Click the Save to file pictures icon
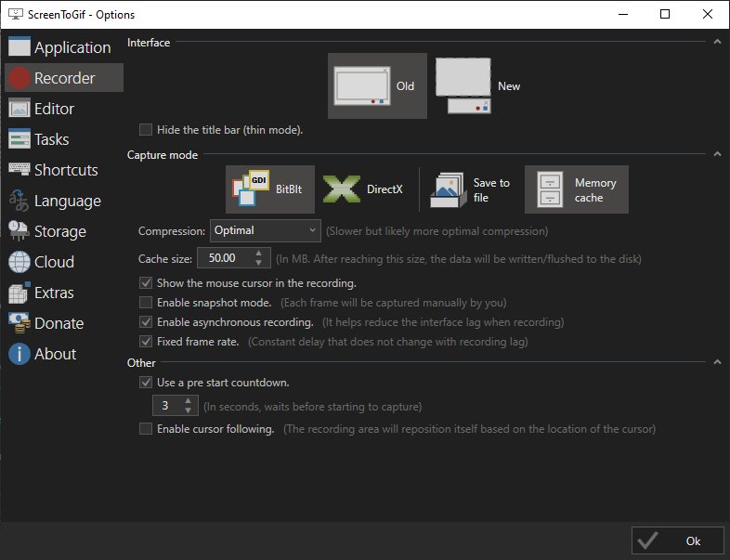730x560 pixels. click(448, 190)
